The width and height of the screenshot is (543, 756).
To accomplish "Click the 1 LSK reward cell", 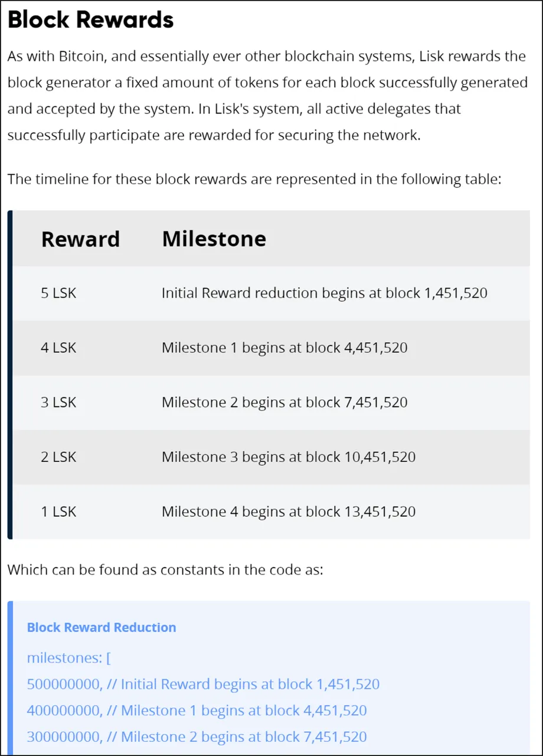I will click(58, 511).
